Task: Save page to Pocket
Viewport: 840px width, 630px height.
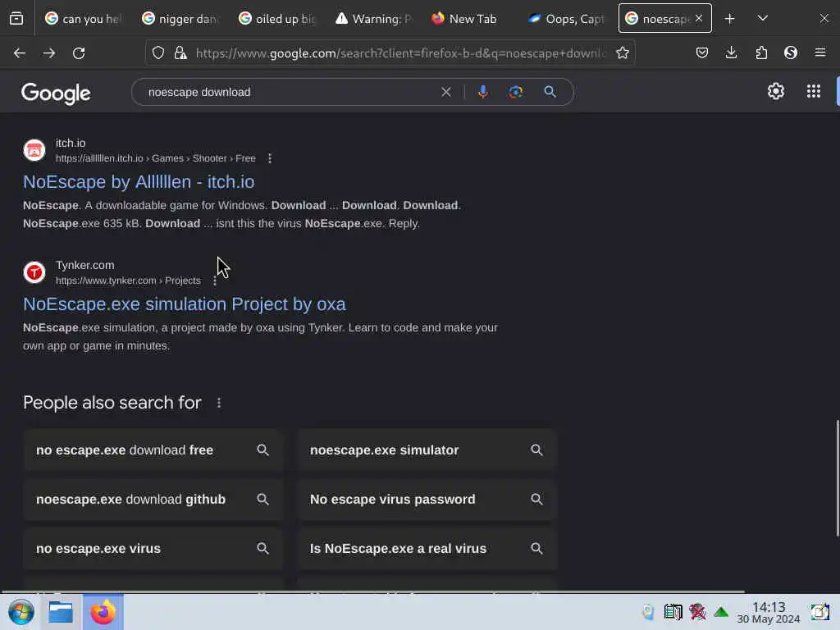Action: point(702,52)
